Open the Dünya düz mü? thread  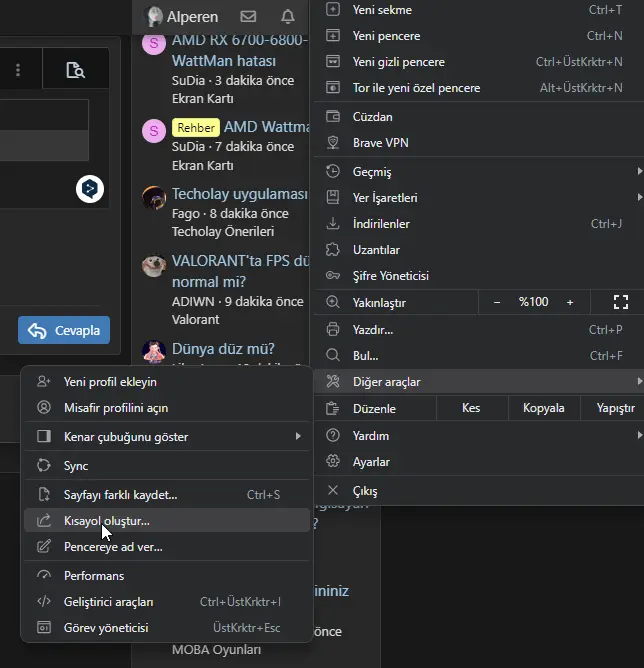pyautogui.click(x=223, y=349)
